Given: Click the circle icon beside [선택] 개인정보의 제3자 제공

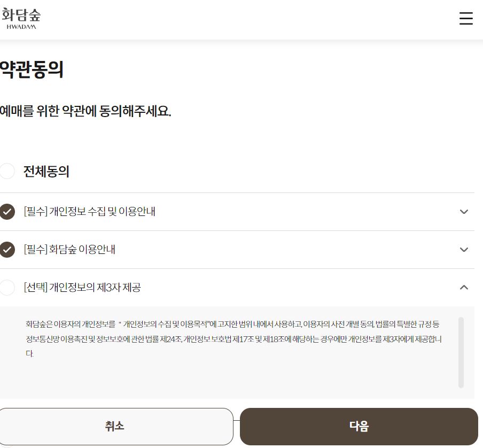Looking at the screenshot, I should click(x=7, y=288).
